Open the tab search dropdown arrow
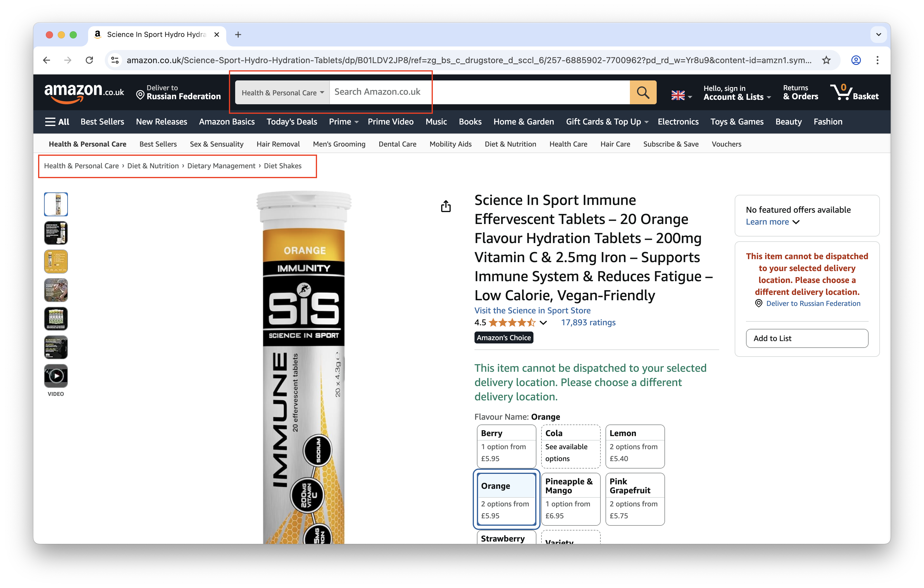The width and height of the screenshot is (924, 588). tap(878, 35)
